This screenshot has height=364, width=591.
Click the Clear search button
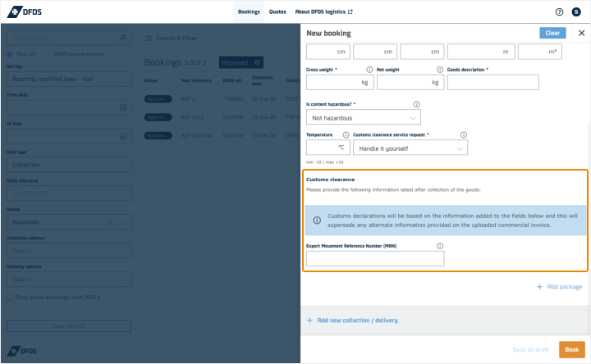pos(69,326)
